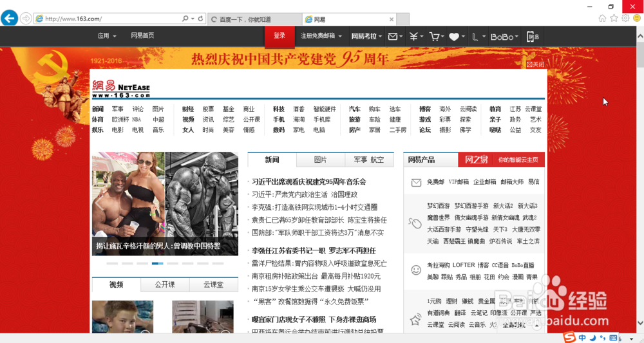Close the 网易 browser tab

(392, 19)
